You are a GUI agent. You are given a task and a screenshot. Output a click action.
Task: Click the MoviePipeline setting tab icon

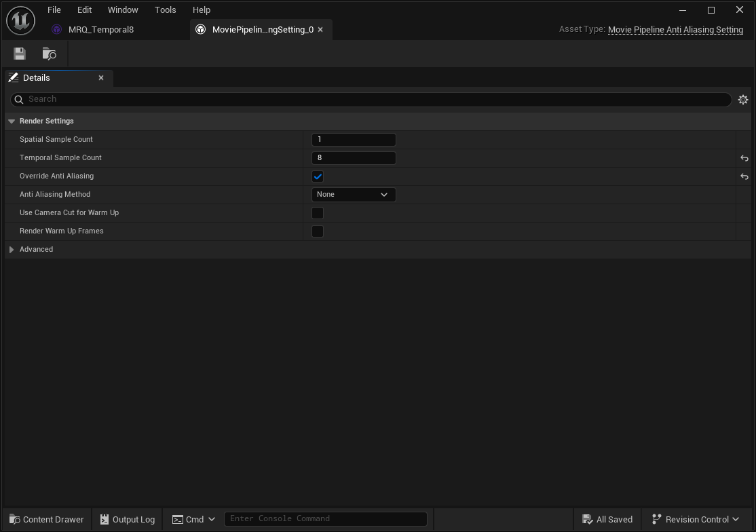tap(201, 29)
